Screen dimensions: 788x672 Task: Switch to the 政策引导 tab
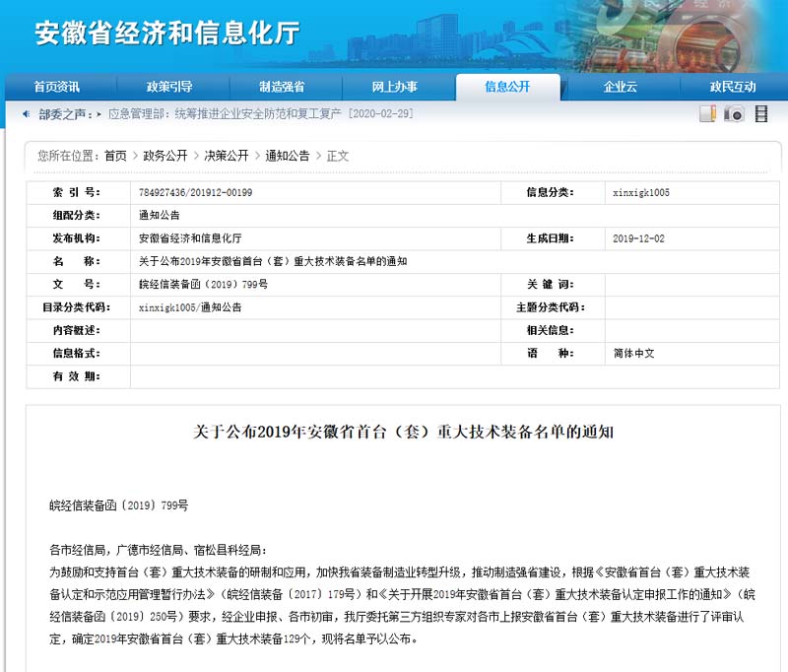[169, 87]
